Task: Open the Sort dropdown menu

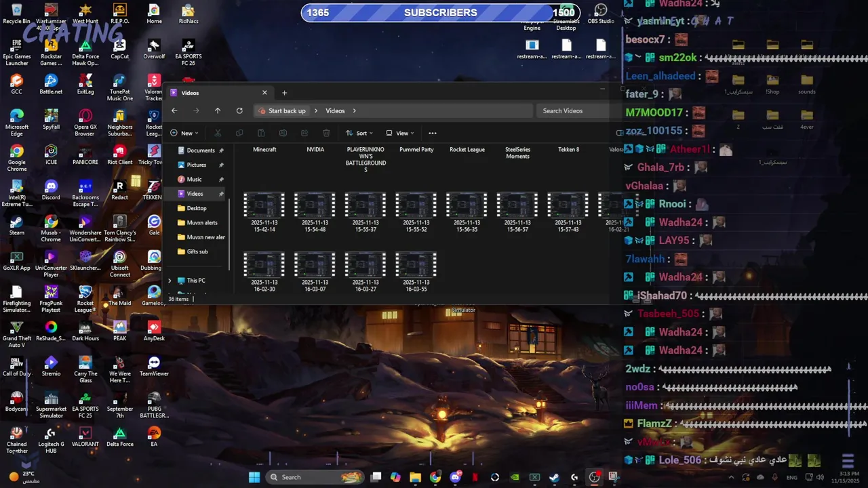Action: (360, 133)
